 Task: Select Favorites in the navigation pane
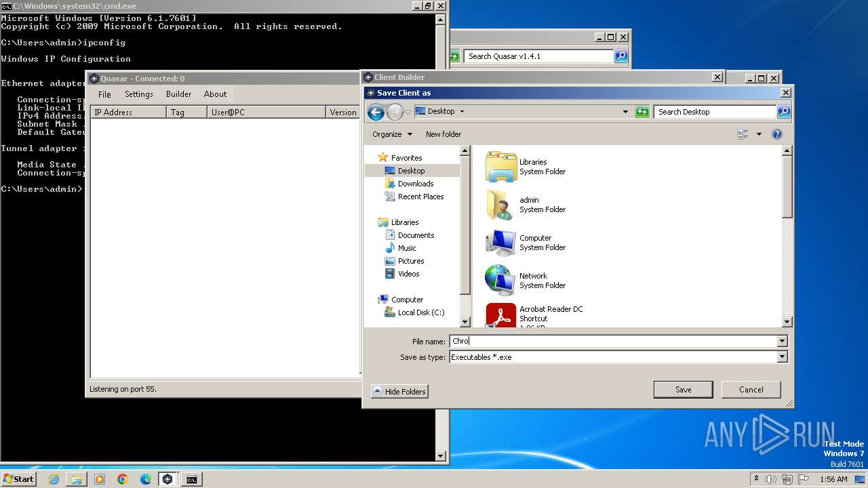coord(406,158)
